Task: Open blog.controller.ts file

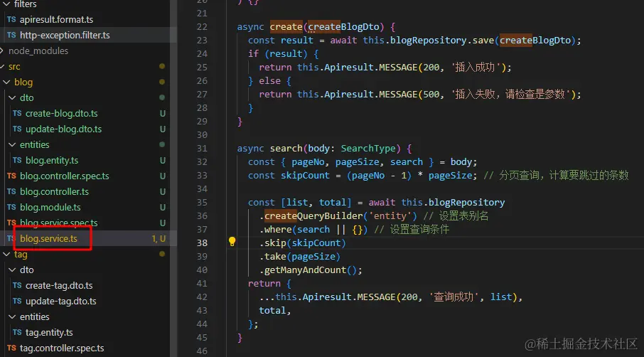Action: 54,191
